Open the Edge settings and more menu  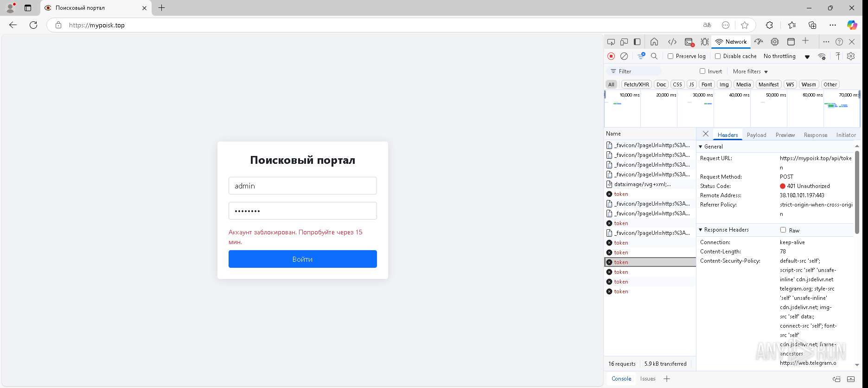point(833,25)
